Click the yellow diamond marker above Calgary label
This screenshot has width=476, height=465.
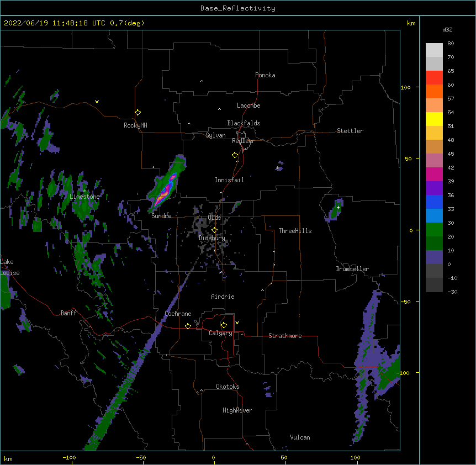click(224, 325)
